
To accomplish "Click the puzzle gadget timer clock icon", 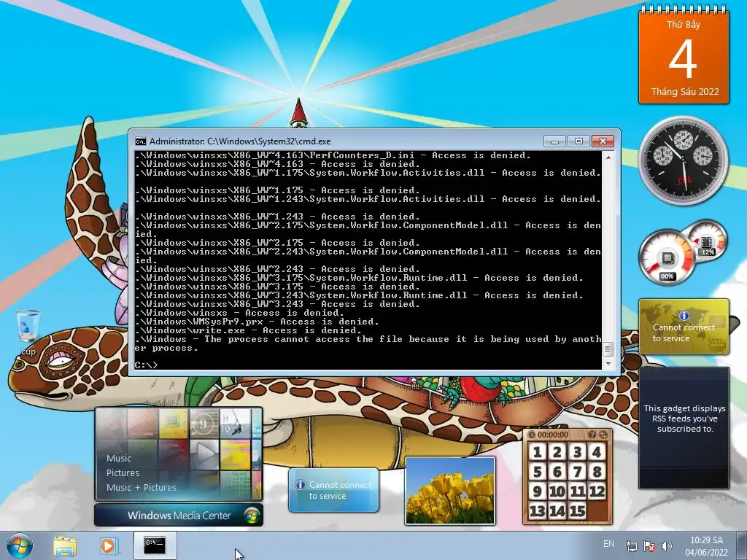I will pos(531,435).
